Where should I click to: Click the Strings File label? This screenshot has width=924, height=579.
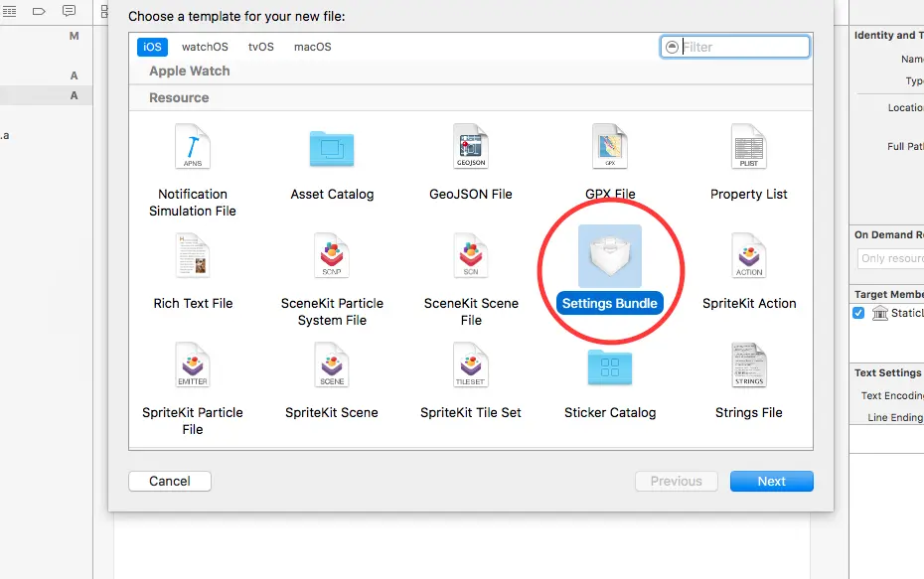749,413
